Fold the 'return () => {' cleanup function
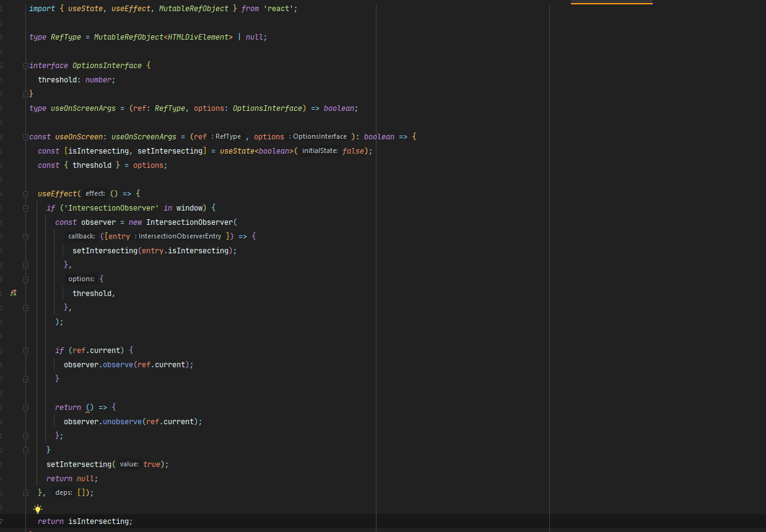 25,408
